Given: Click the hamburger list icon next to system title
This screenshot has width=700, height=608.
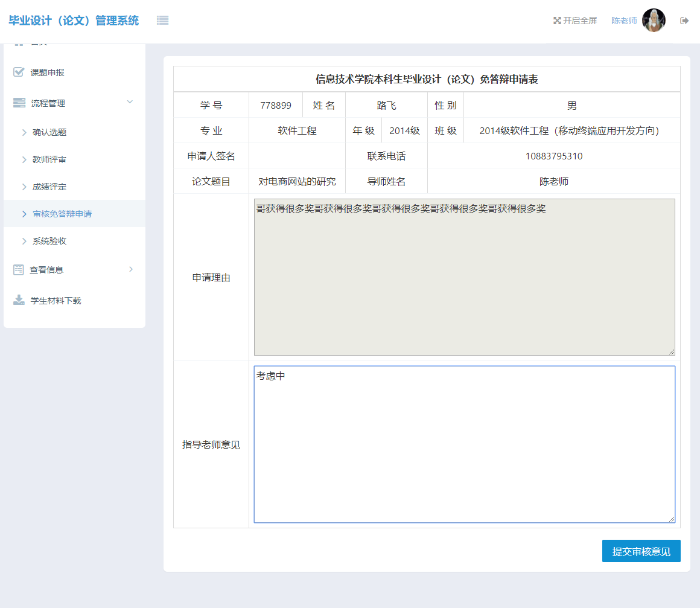Looking at the screenshot, I should 162,20.
